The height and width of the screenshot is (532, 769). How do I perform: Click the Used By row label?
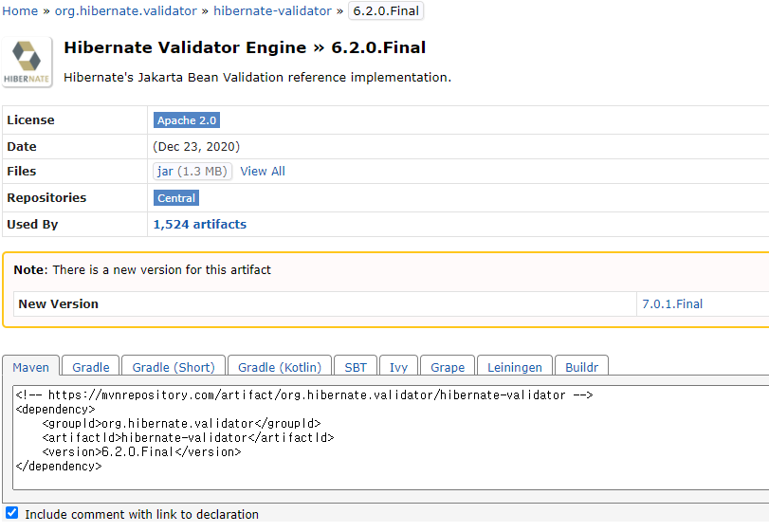pos(32,224)
